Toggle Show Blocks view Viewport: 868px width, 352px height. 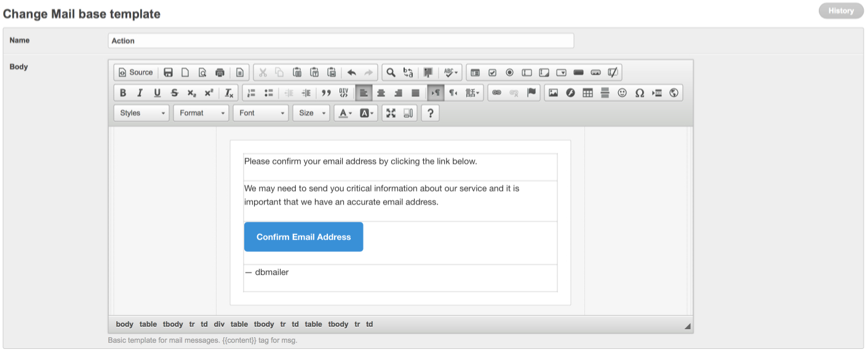407,113
